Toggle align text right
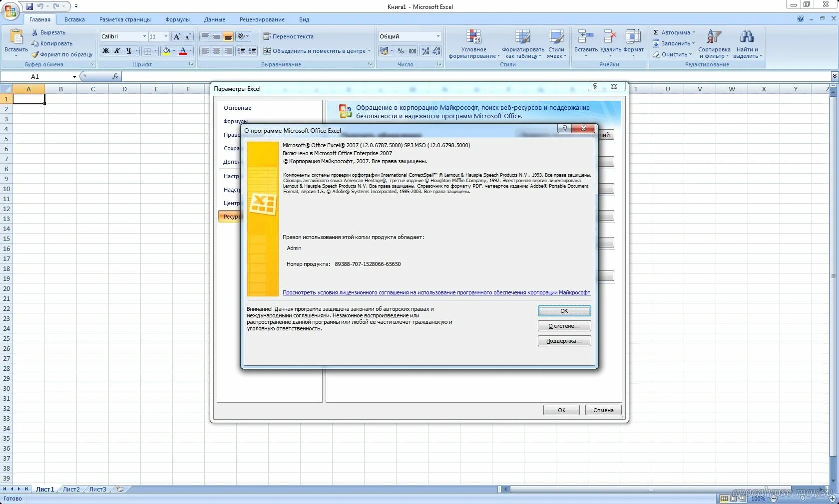839x504 pixels. [x=228, y=51]
